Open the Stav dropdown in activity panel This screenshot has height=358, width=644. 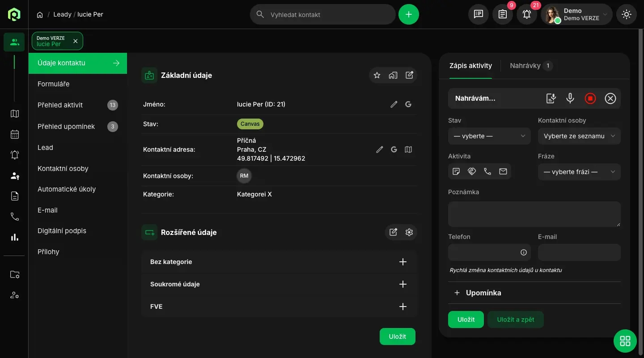[x=489, y=136]
